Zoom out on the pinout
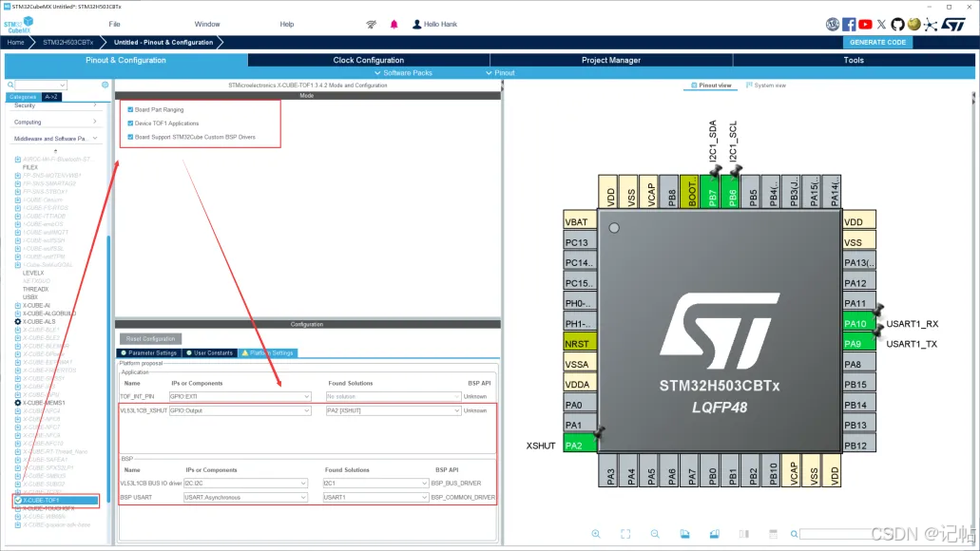 [654, 534]
